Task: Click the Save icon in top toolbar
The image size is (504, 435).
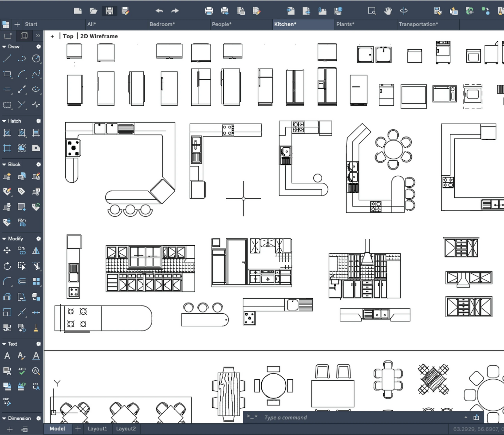Action: click(109, 11)
